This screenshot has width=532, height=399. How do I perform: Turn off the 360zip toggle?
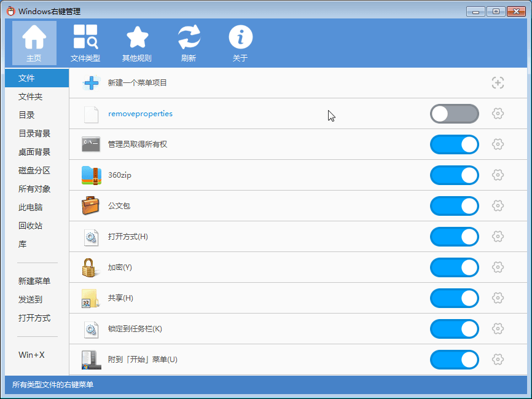coord(455,175)
